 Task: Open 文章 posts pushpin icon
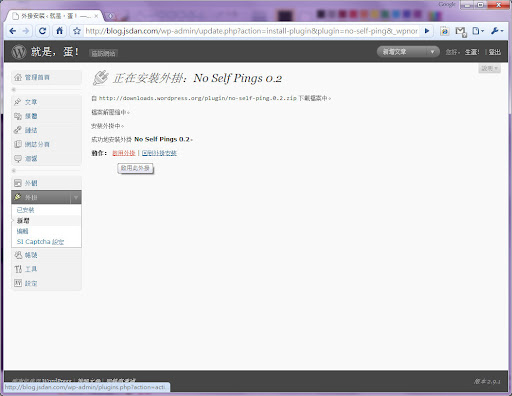(18, 102)
